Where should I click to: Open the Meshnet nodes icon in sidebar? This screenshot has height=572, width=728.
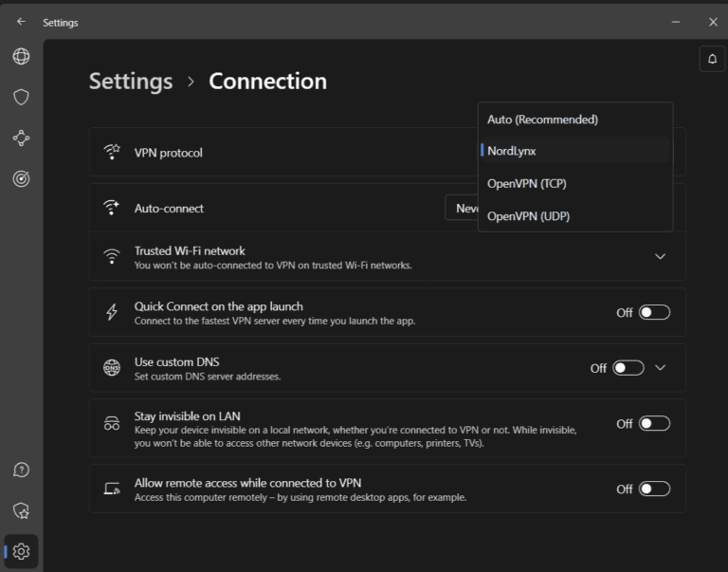[21, 138]
